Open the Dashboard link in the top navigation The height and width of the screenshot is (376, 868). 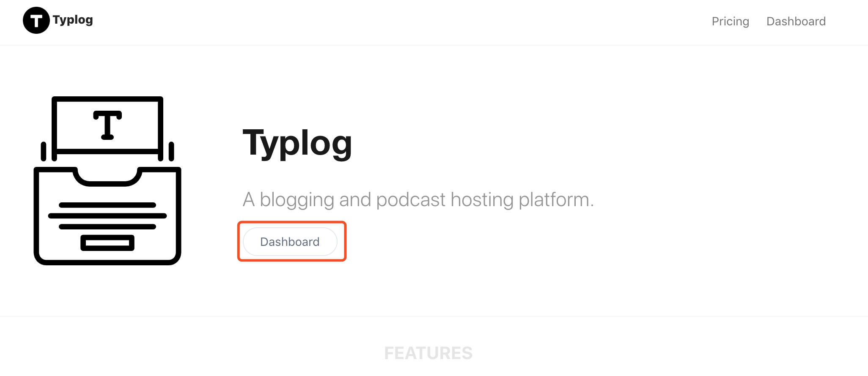click(x=796, y=21)
